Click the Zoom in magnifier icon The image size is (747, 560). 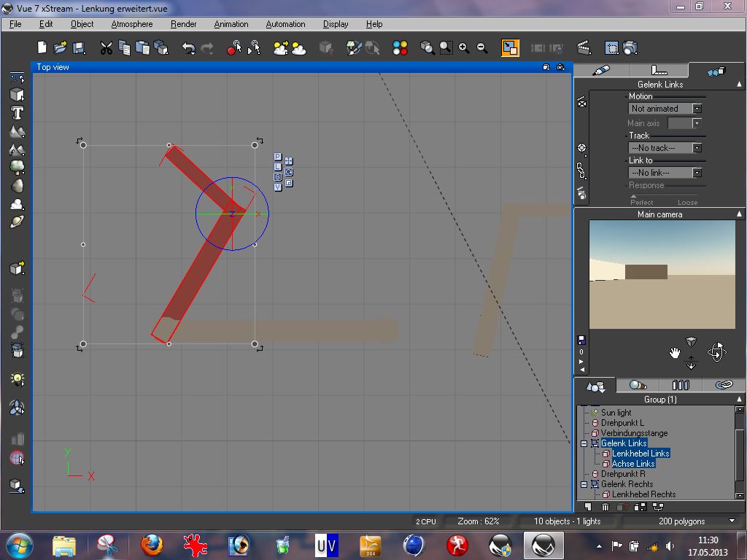coord(463,47)
